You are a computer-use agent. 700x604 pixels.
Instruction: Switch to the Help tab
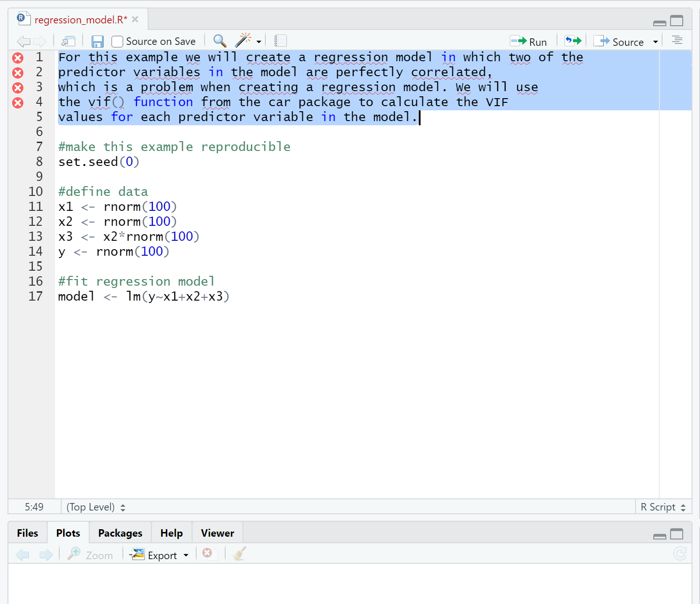[171, 533]
